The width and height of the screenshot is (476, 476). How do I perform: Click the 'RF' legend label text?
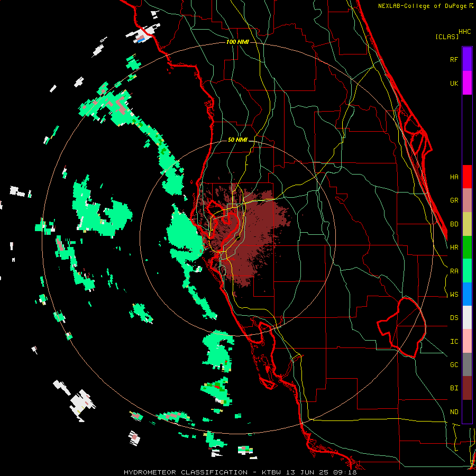coord(454,59)
